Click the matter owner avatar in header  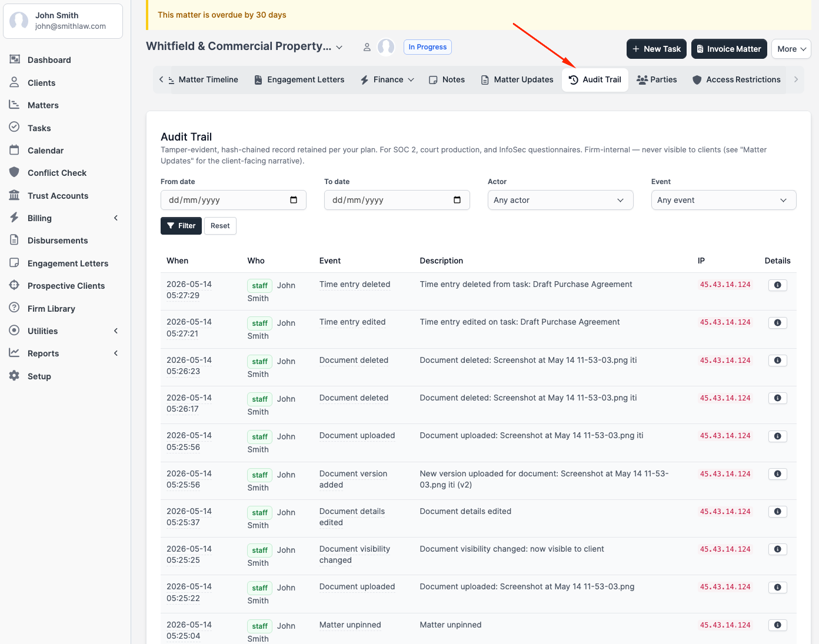point(386,47)
